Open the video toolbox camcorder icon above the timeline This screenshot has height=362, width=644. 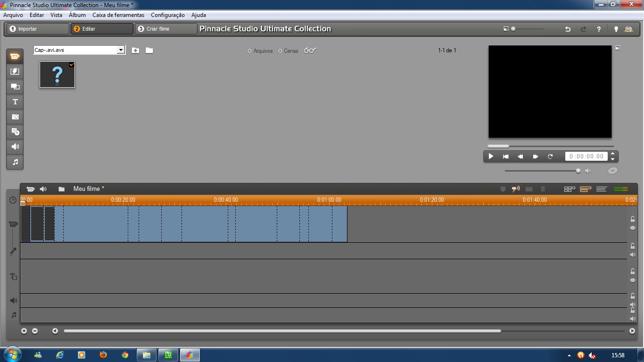click(30, 189)
